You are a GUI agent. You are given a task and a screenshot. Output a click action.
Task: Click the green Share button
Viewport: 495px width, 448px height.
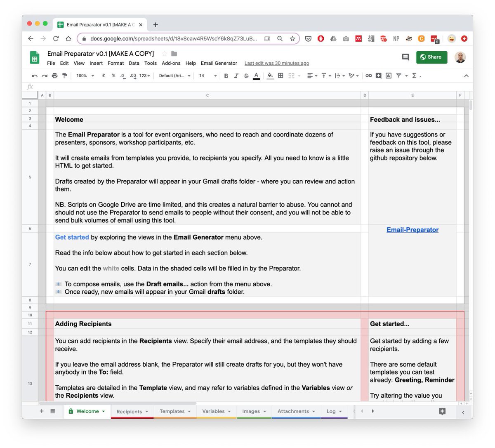(432, 57)
